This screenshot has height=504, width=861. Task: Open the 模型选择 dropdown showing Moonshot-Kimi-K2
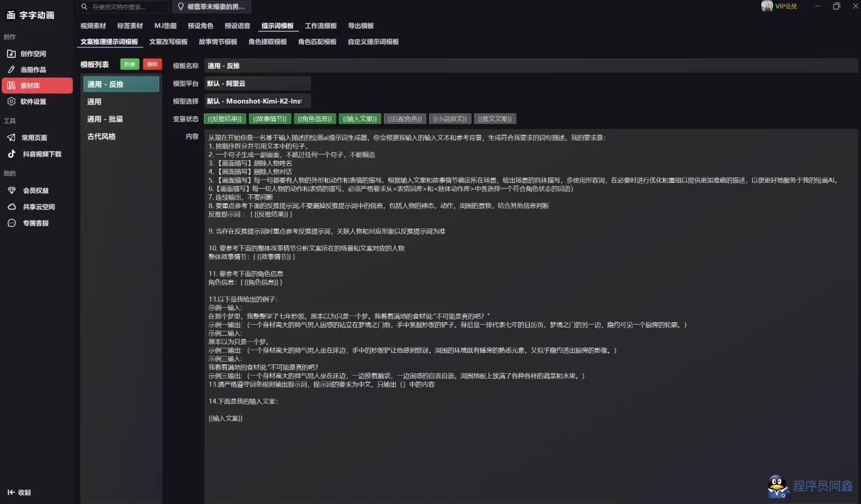257,101
